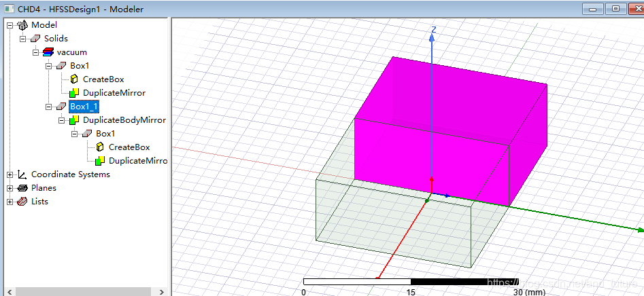Select the Lists label
644x296 pixels.
[x=39, y=202]
